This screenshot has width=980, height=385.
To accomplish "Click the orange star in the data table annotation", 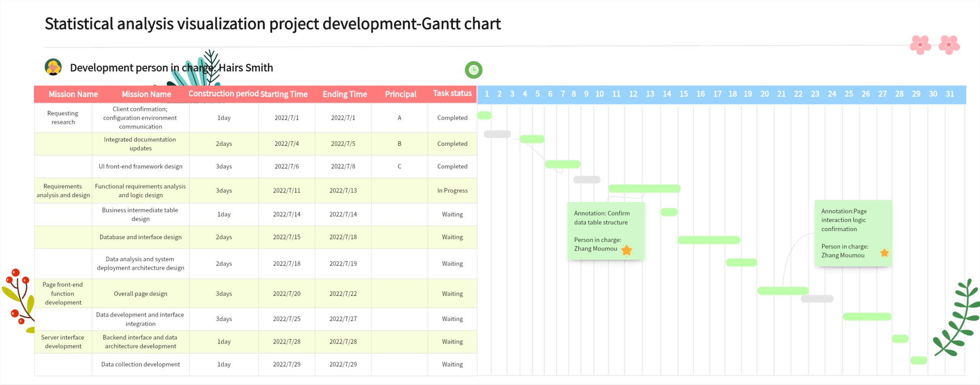I will (x=626, y=250).
